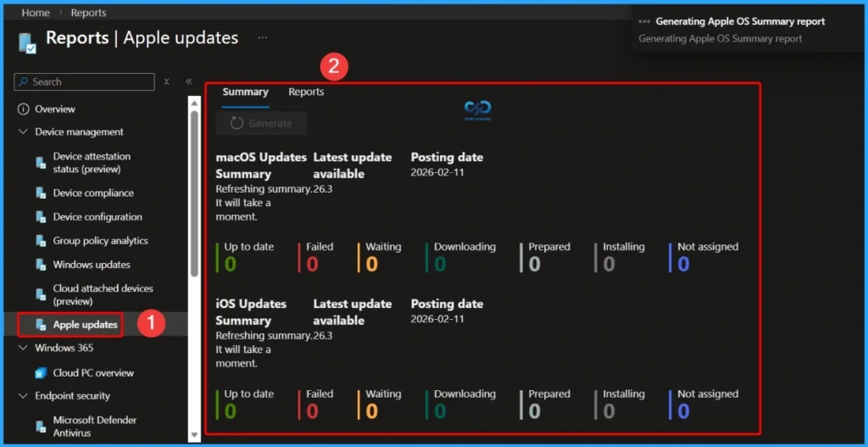Click the macOS Downloading count

click(440, 264)
